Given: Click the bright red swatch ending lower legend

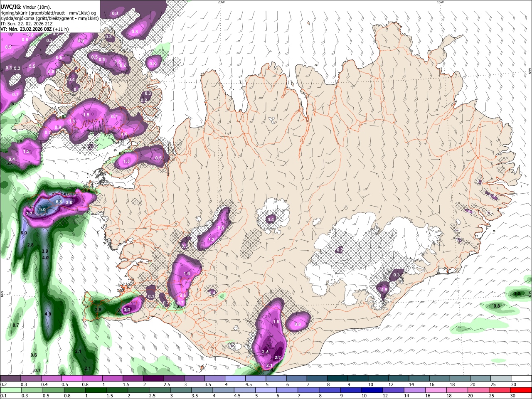Looking at the screenshot, I should coord(521,390).
